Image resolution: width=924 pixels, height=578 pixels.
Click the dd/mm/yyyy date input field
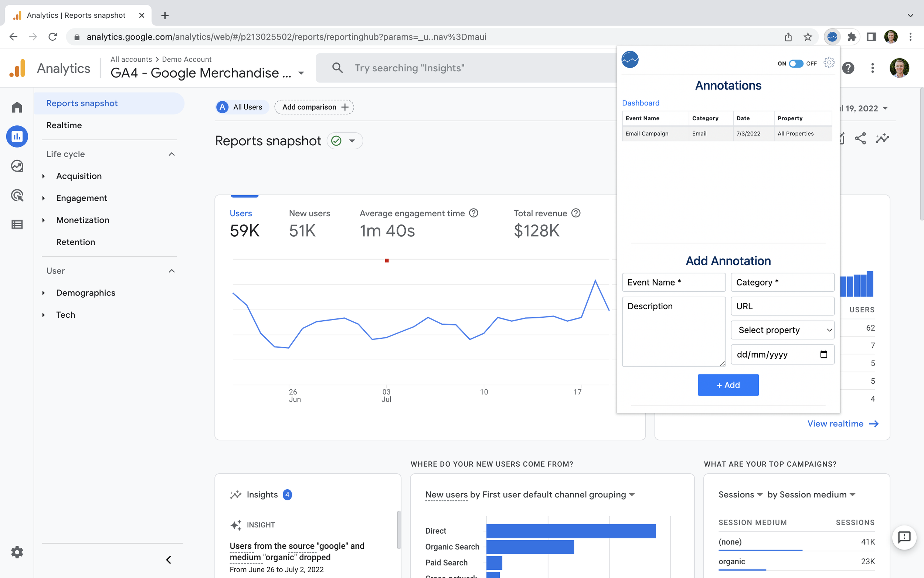[782, 354]
